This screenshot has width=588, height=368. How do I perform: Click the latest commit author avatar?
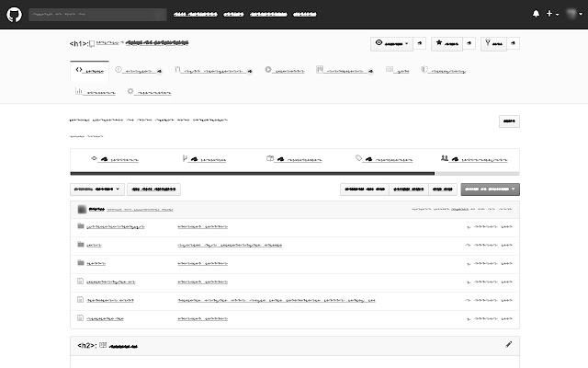[82, 209]
